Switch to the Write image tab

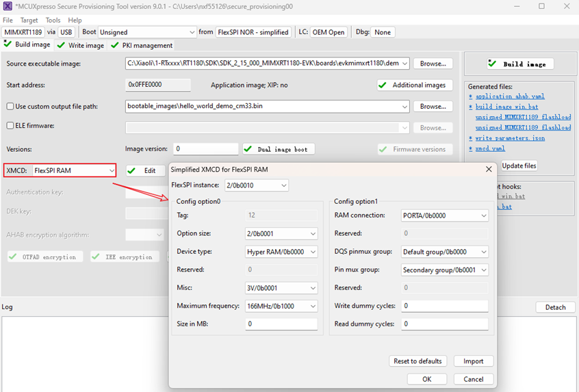pos(81,45)
